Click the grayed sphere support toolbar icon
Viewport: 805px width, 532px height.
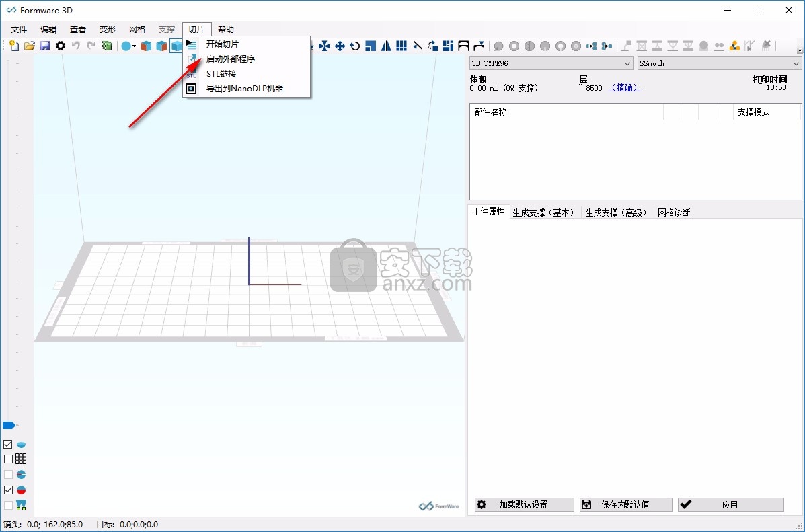coord(704,46)
